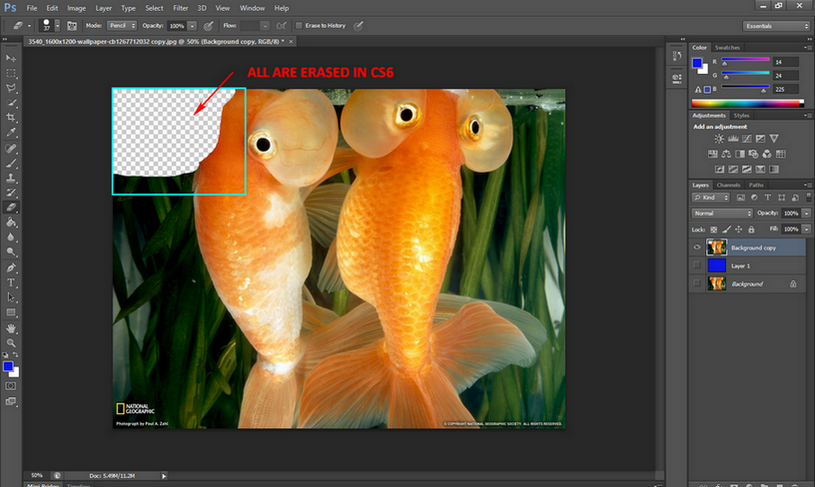Select the Brush tool

tap(11, 163)
